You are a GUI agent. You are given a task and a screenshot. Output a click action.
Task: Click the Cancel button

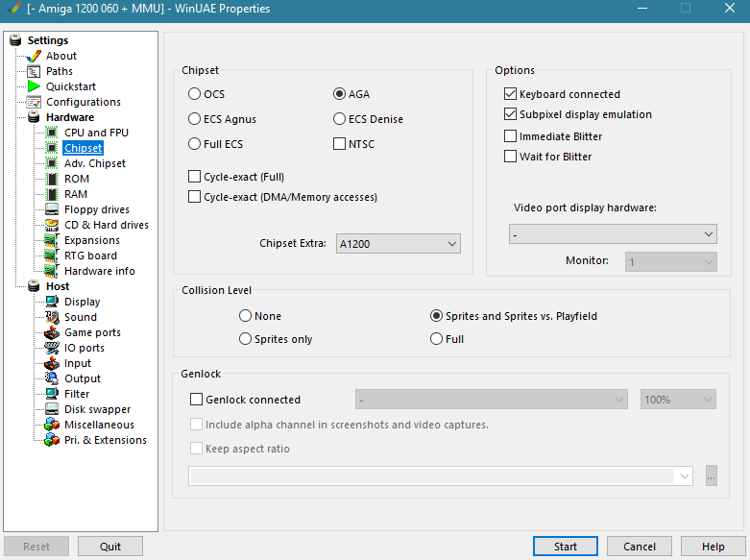639,547
